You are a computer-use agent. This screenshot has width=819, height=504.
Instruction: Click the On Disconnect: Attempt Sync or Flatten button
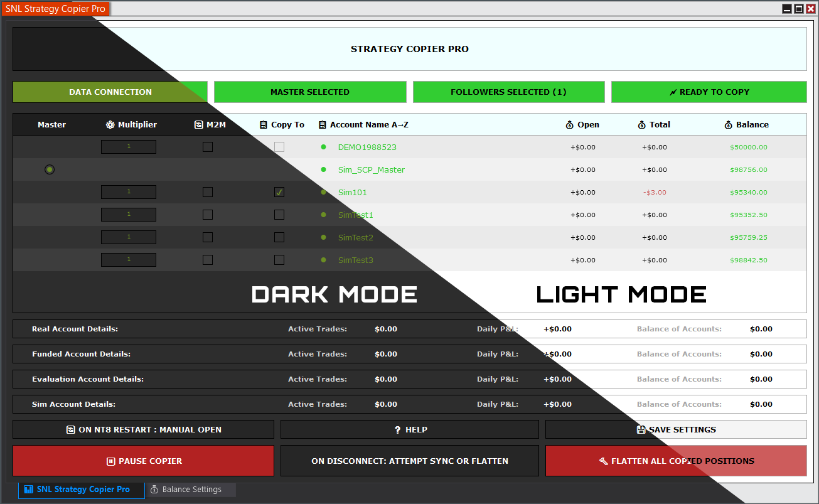pyautogui.click(x=409, y=460)
